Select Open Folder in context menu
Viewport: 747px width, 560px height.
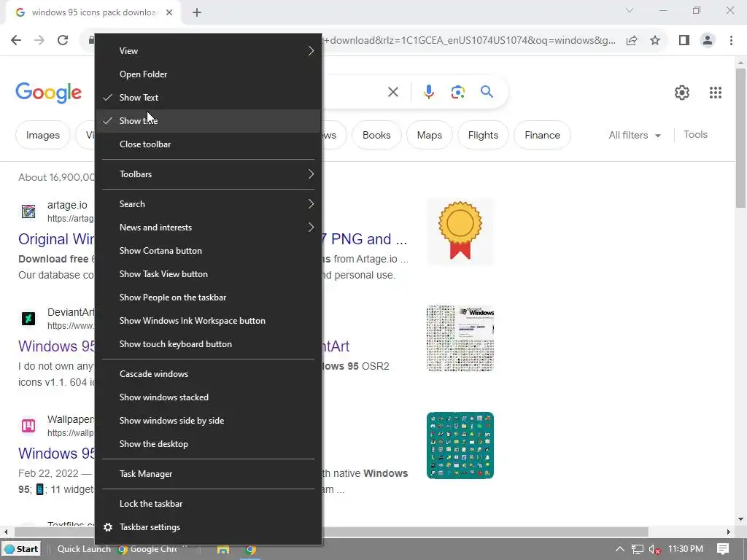208,74
